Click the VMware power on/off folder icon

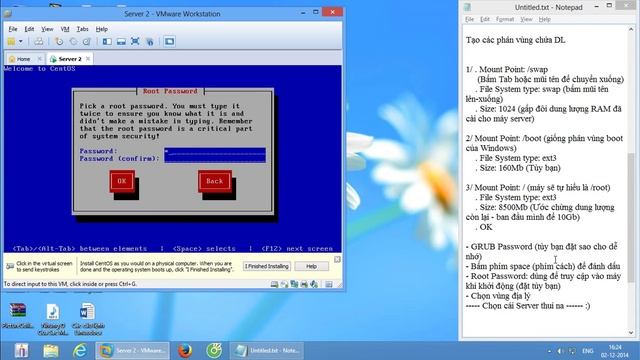pos(11,41)
